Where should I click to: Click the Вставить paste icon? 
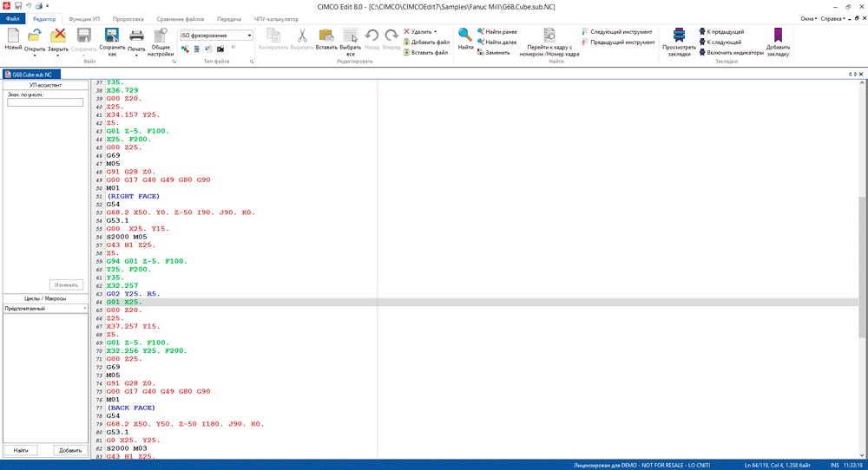pyautogui.click(x=326, y=36)
